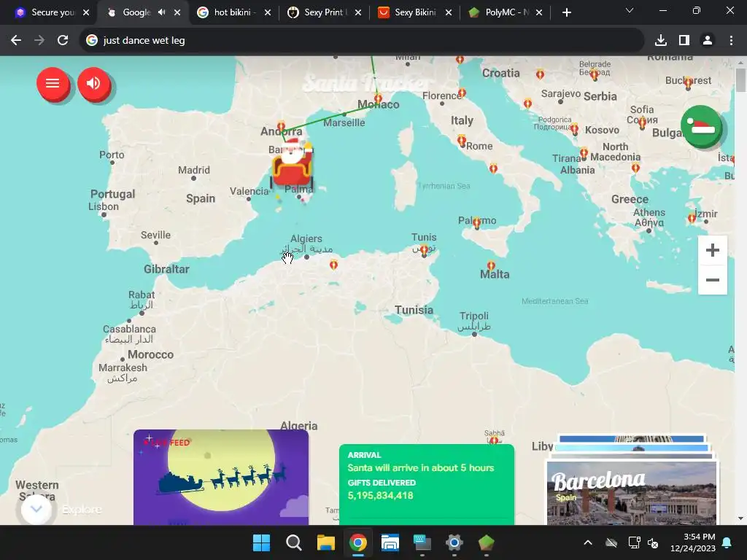Show hidden system tray icons
Viewport: 747px width, 560px height.
[x=588, y=542]
